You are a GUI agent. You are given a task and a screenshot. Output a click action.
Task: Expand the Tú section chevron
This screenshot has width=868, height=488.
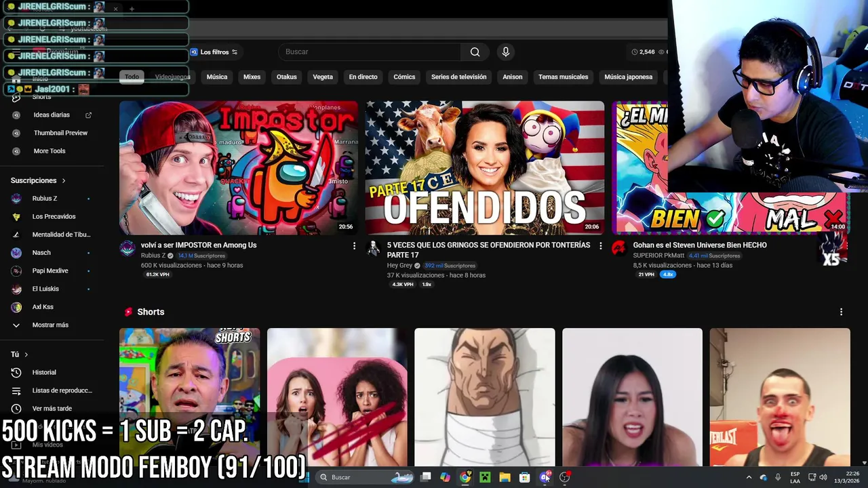tap(26, 354)
